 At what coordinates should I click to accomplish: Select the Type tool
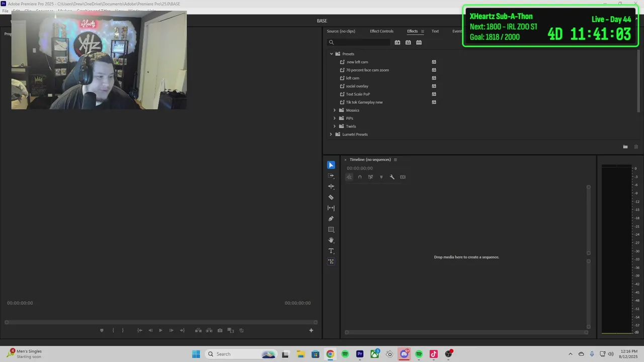click(x=331, y=251)
